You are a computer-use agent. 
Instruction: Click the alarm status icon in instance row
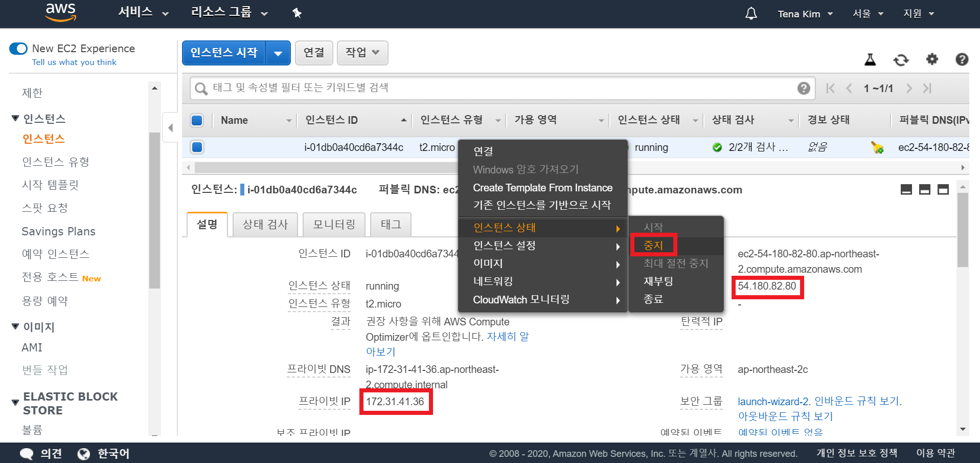877,148
